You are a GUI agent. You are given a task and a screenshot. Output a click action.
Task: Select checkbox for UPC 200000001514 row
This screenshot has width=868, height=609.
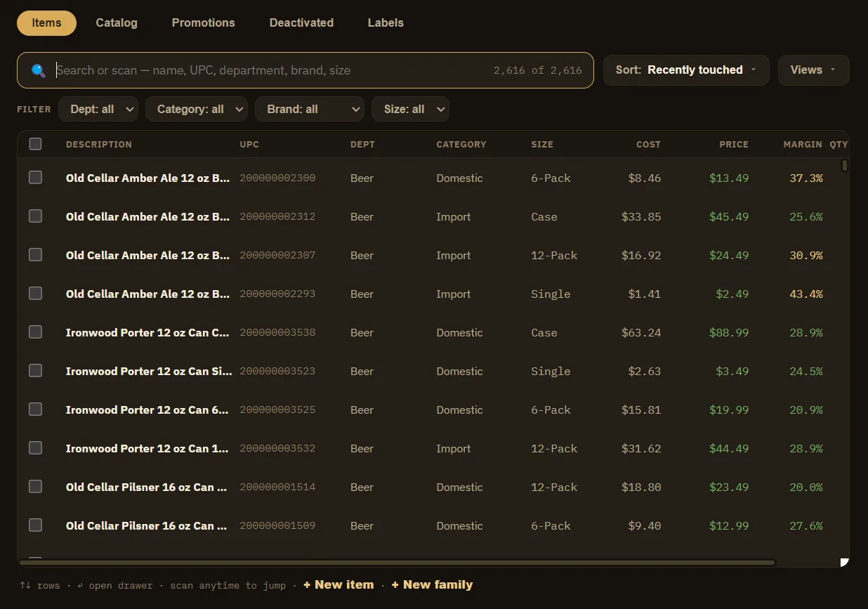tap(35, 487)
